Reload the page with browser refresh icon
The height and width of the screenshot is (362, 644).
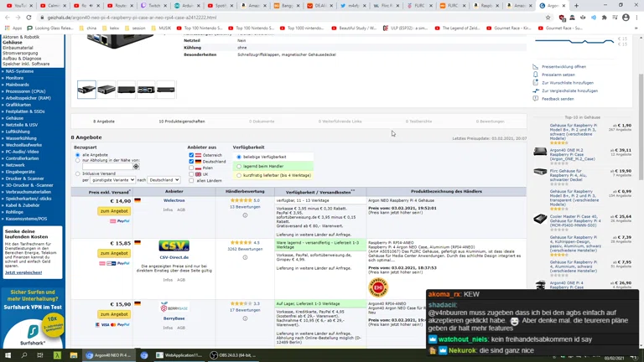pos(29,17)
